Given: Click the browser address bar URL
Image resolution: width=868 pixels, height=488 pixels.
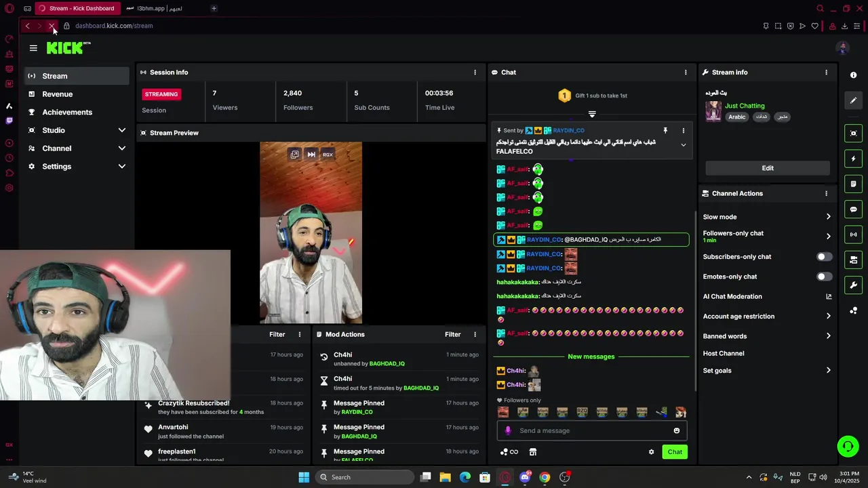Looking at the screenshot, I should tap(114, 26).
